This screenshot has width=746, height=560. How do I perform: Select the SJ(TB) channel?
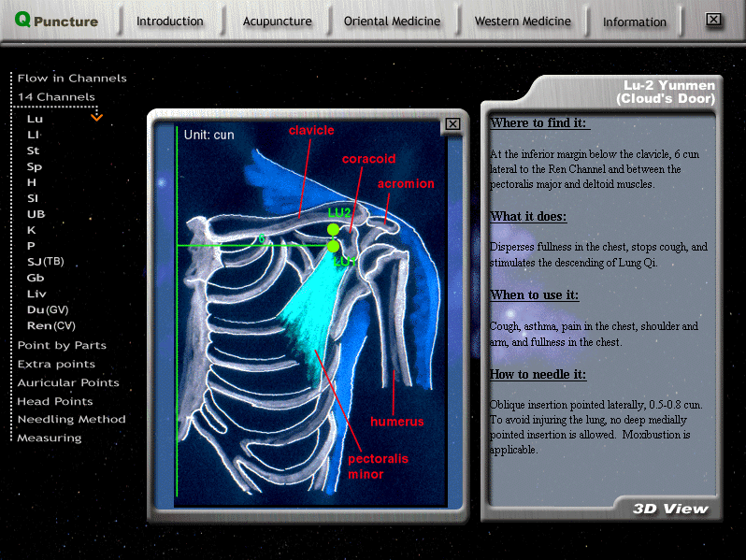(46, 262)
